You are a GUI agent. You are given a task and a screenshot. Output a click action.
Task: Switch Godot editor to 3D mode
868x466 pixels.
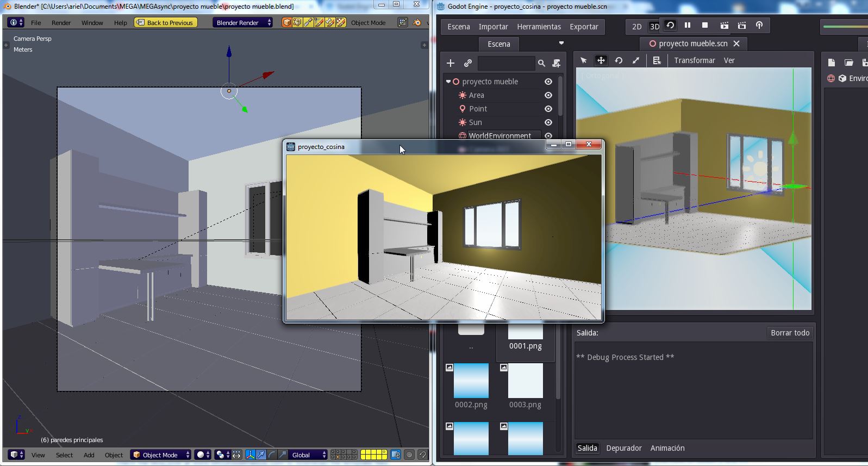pos(654,27)
